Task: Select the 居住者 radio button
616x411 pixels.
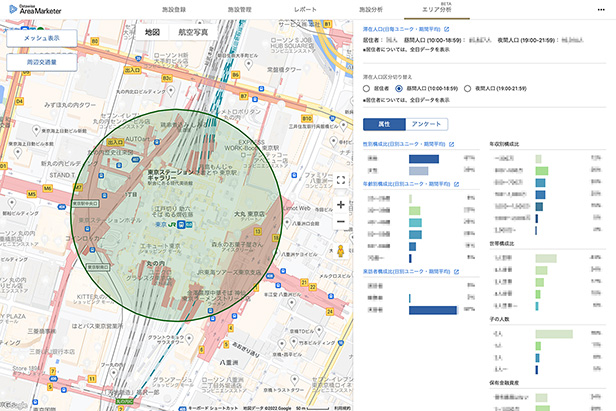Action: click(x=366, y=88)
